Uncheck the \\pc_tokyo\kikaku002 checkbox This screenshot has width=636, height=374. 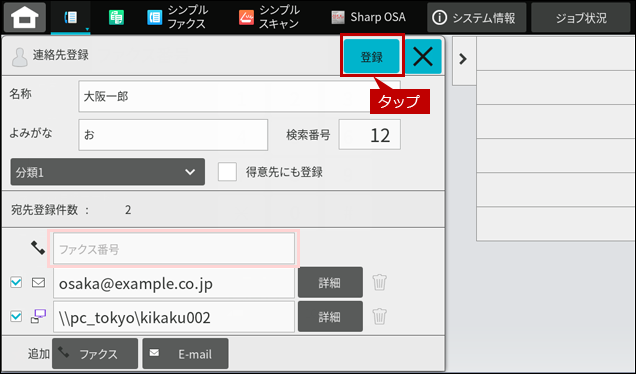[x=16, y=316]
